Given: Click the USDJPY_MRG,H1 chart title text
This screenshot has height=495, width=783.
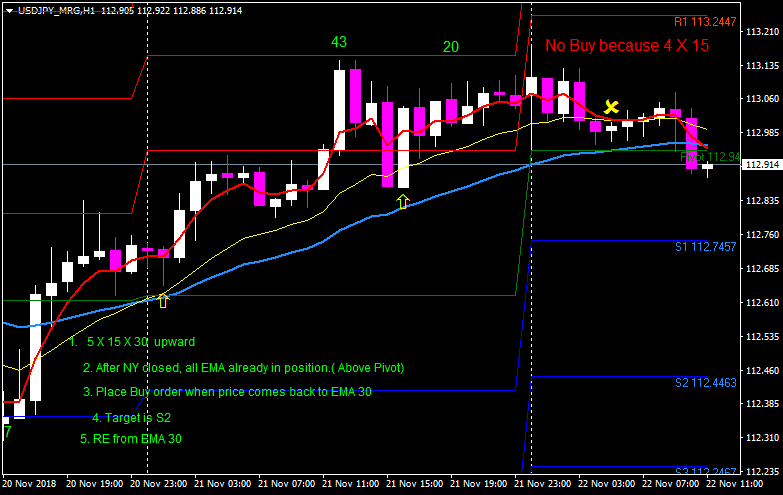Looking at the screenshot, I should click(56, 10).
